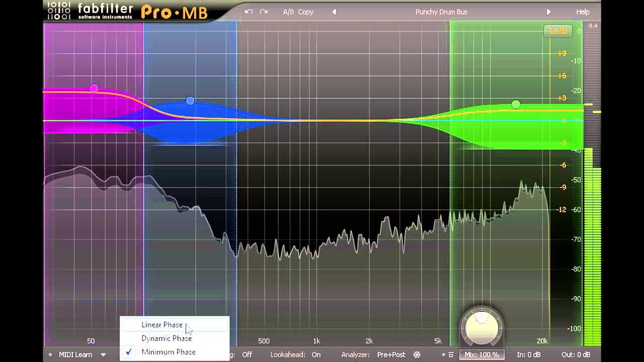The height and width of the screenshot is (362, 644).
Task: Go to the next preset arrow
Action: pyautogui.click(x=548, y=12)
